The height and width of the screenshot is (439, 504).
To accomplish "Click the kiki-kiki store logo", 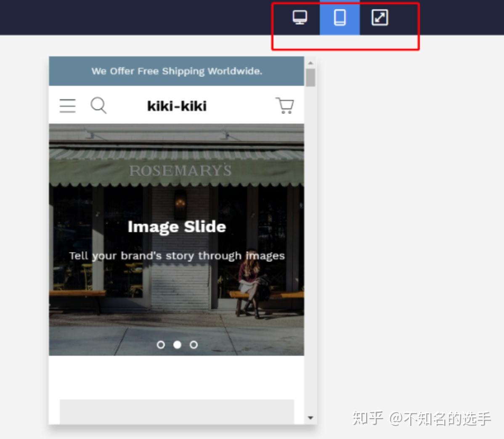I will (x=177, y=106).
